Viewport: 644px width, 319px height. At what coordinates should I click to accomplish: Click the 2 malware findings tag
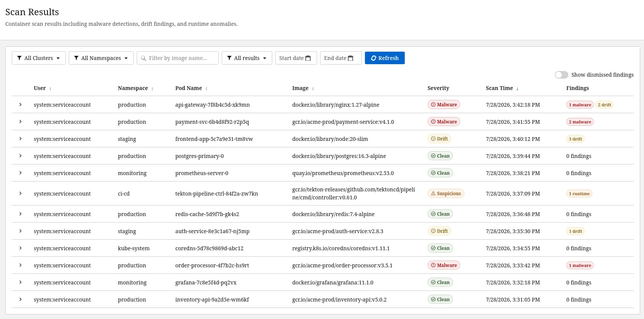pyautogui.click(x=580, y=122)
